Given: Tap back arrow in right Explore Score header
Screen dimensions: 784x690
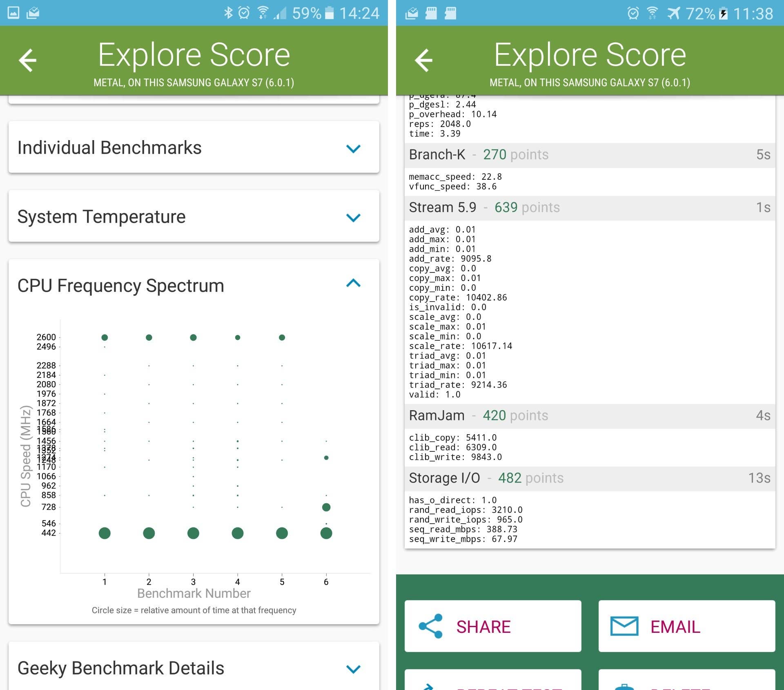Looking at the screenshot, I should click(x=423, y=60).
